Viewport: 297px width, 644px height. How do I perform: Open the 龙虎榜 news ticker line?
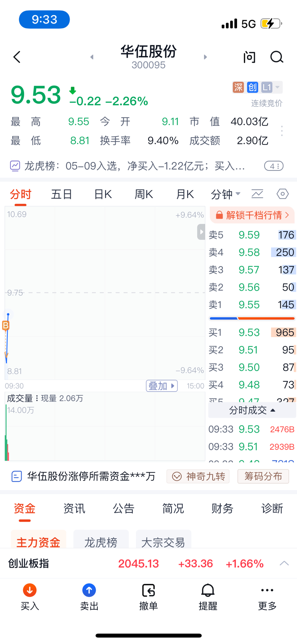click(127, 166)
